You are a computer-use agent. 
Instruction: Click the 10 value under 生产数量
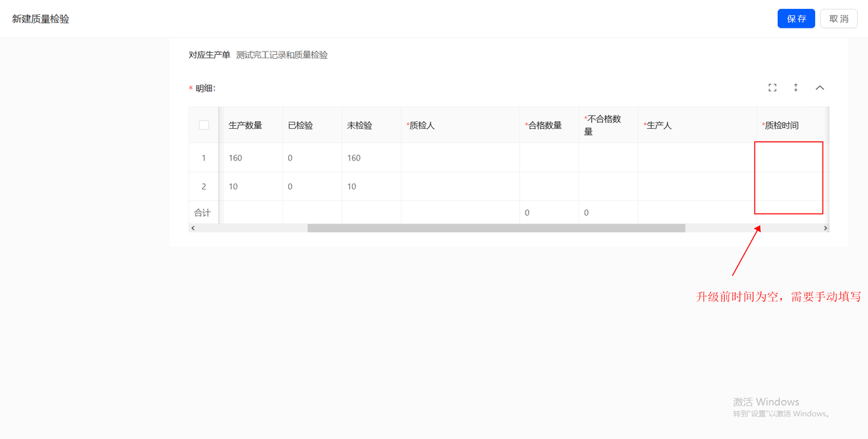[x=233, y=186]
